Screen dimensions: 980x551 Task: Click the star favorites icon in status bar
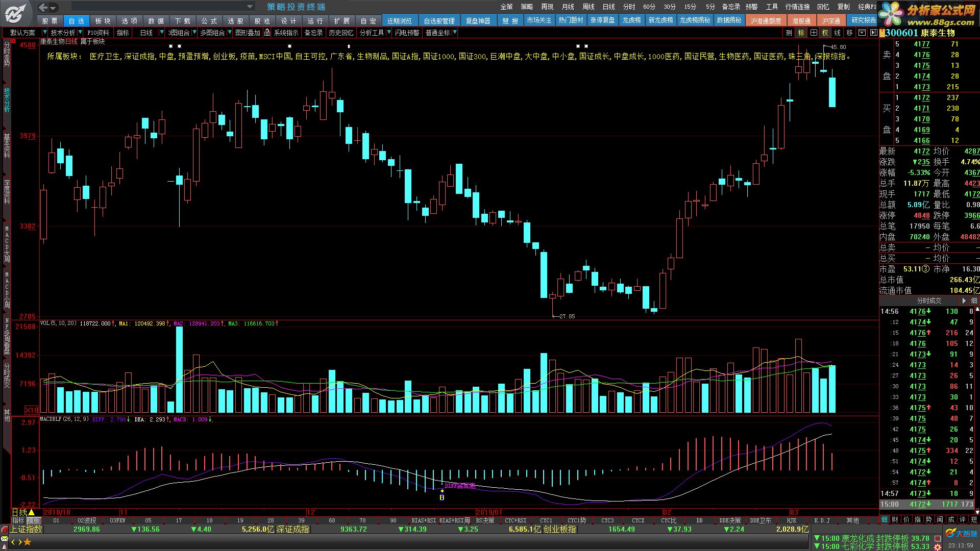28,542
